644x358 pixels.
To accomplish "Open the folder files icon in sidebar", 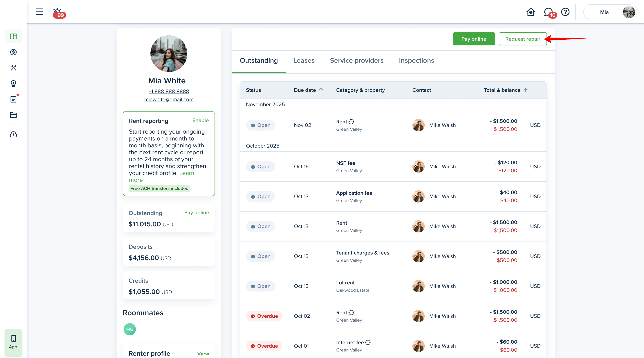I will click(13, 115).
